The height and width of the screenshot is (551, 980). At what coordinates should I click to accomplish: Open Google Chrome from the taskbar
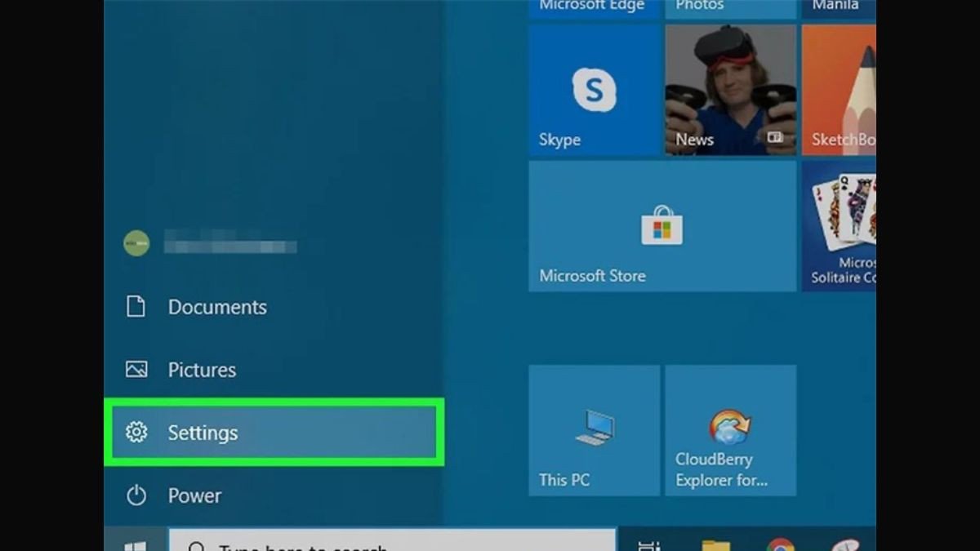coord(781,546)
